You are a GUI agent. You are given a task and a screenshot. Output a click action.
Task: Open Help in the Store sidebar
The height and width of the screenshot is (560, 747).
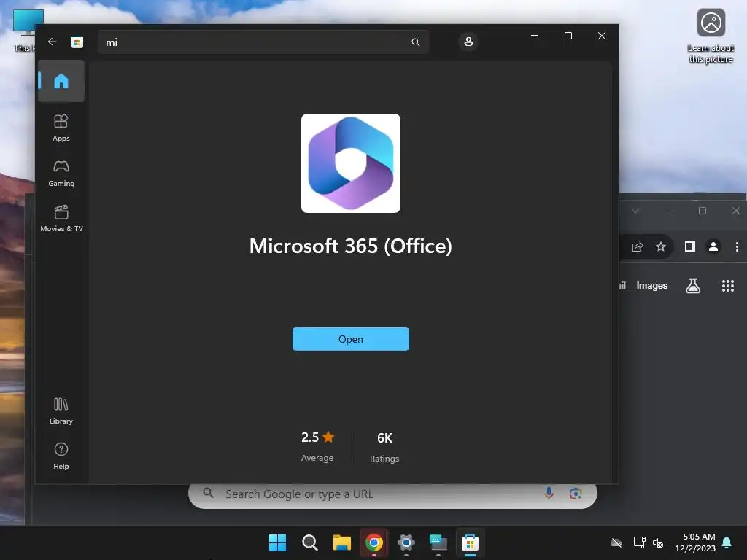pos(61,456)
